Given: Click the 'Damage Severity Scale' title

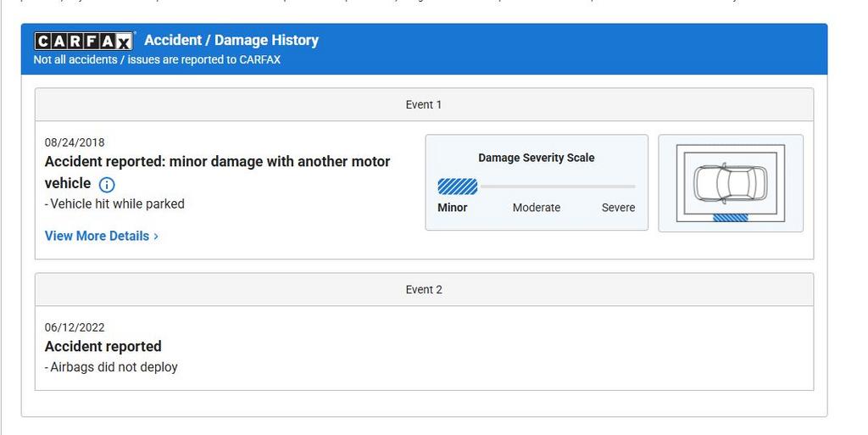Looking at the screenshot, I should coord(537,158).
